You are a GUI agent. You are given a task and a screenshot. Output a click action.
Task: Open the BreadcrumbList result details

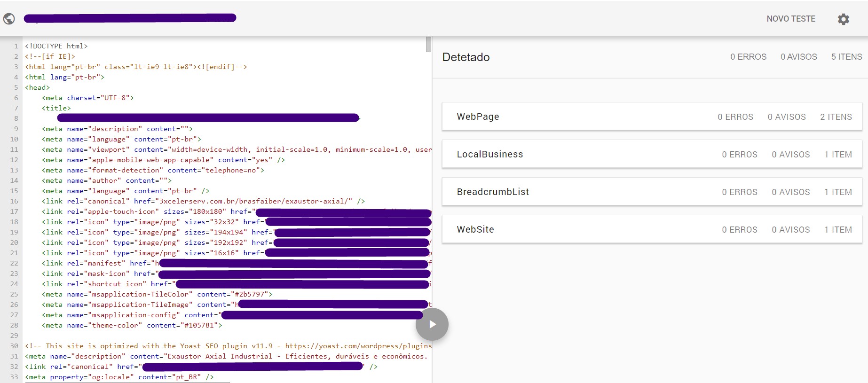[x=651, y=192]
